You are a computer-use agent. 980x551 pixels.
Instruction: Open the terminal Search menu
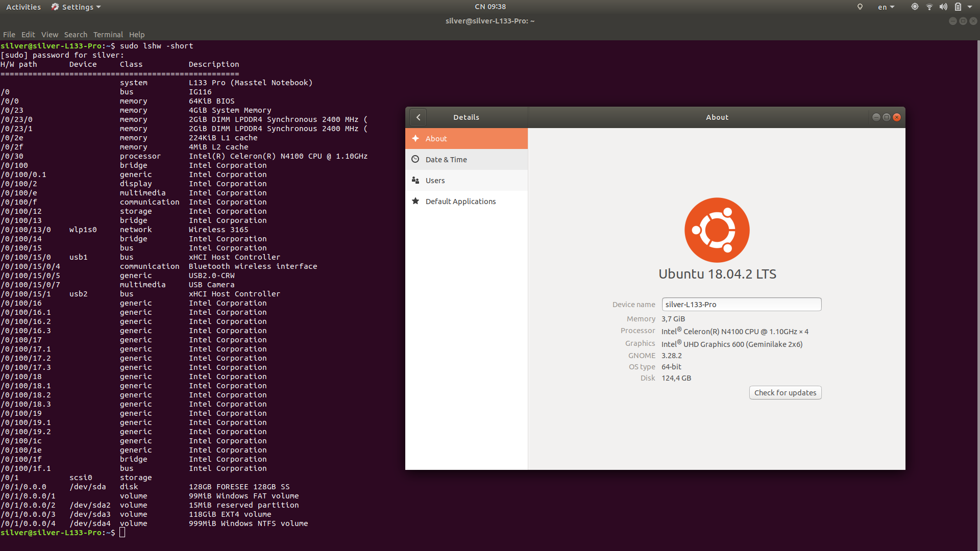point(76,35)
